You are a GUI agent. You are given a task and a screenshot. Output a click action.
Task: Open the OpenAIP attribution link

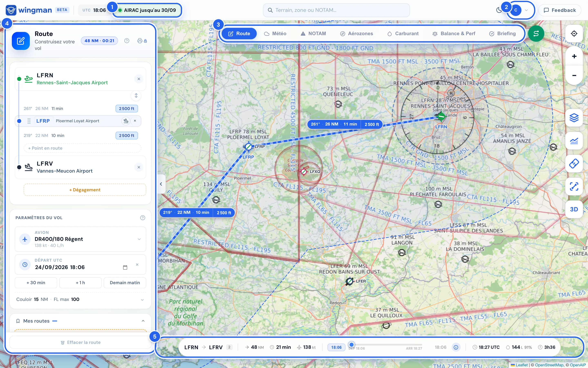click(578, 365)
